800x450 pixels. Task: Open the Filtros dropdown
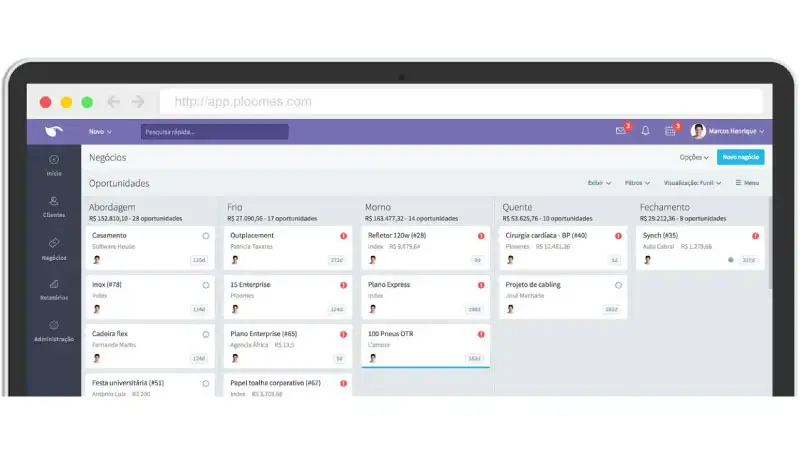[637, 183]
